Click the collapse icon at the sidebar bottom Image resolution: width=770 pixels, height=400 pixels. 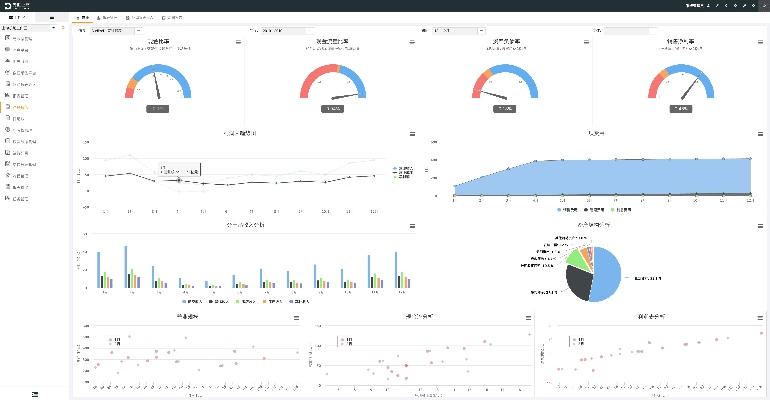(36, 392)
